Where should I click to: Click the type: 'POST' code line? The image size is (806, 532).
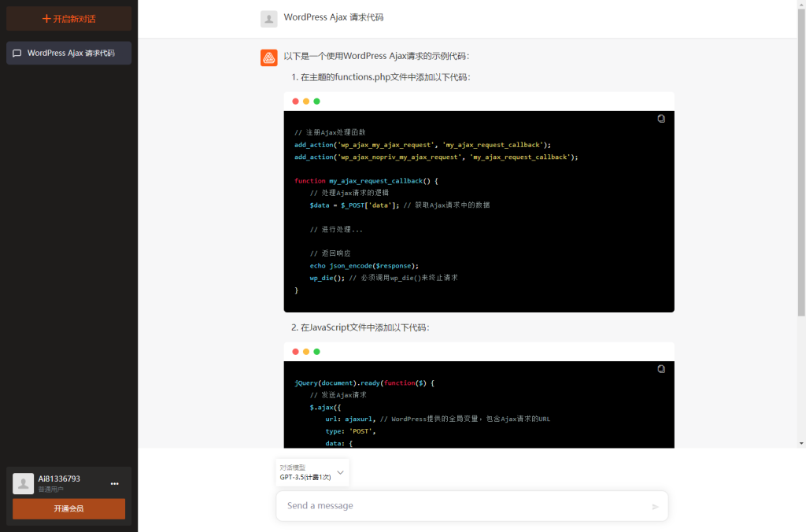pos(350,431)
